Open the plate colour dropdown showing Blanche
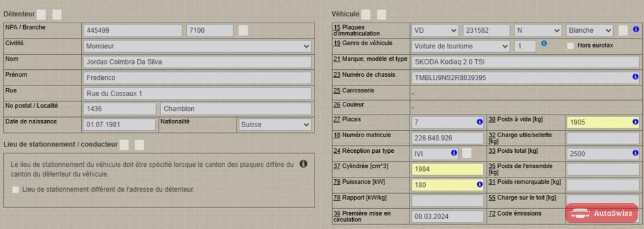This screenshot has width=644, height=229. pyautogui.click(x=589, y=30)
